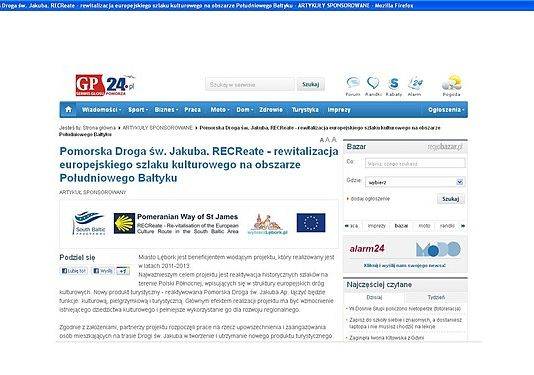Screen dimensions: 534x375
Task: Click the Szukaj button next to site search
Action: point(310,84)
